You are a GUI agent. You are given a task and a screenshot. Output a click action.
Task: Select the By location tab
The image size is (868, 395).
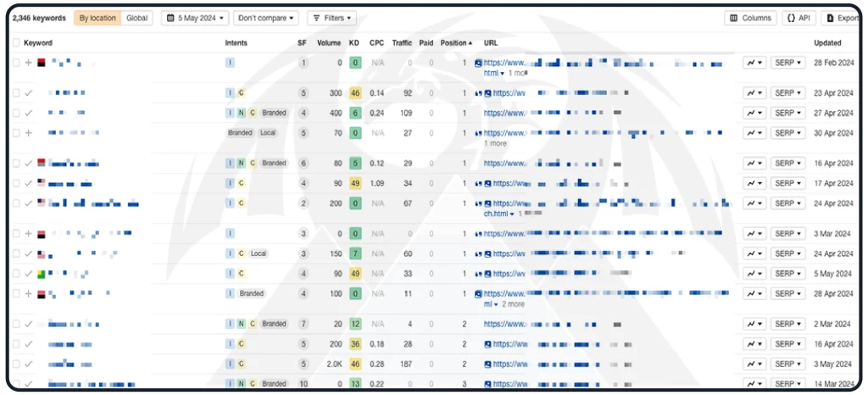coord(97,18)
